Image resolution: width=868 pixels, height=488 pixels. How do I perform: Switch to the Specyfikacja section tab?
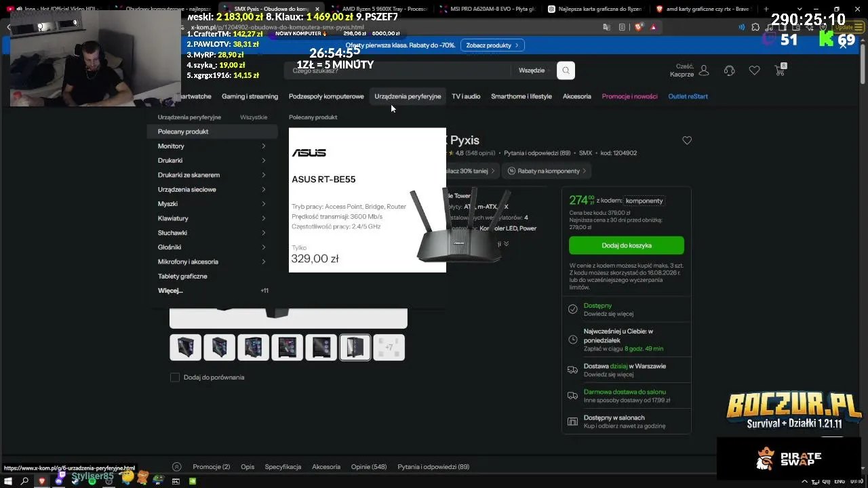click(283, 467)
